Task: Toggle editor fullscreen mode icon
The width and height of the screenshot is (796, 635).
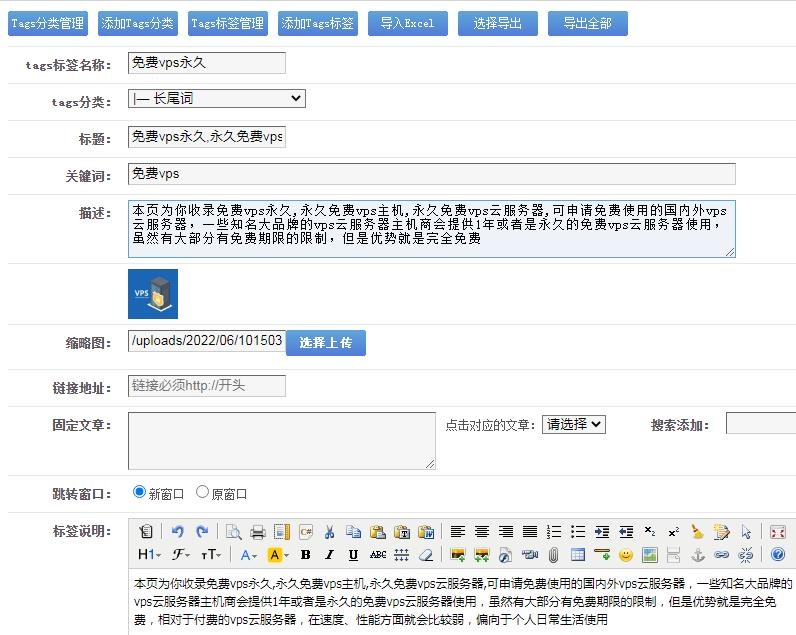Action: click(x=777, y=532)
